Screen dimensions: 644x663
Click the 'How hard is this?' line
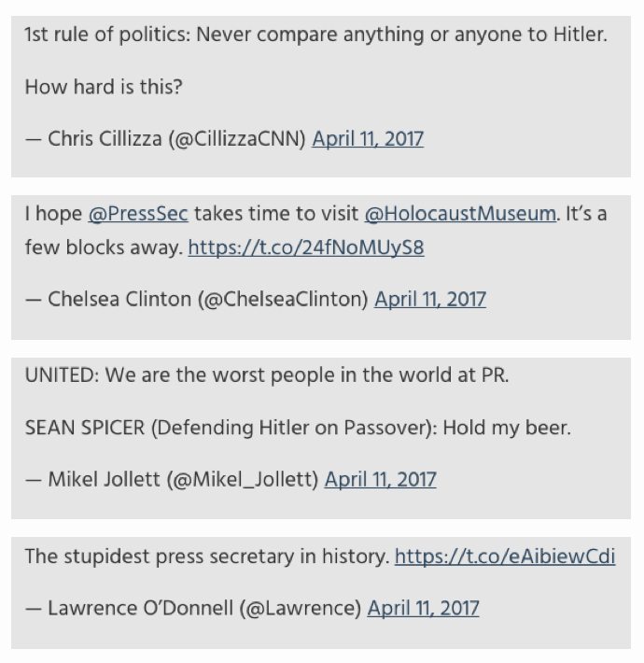tap(104, 87)
